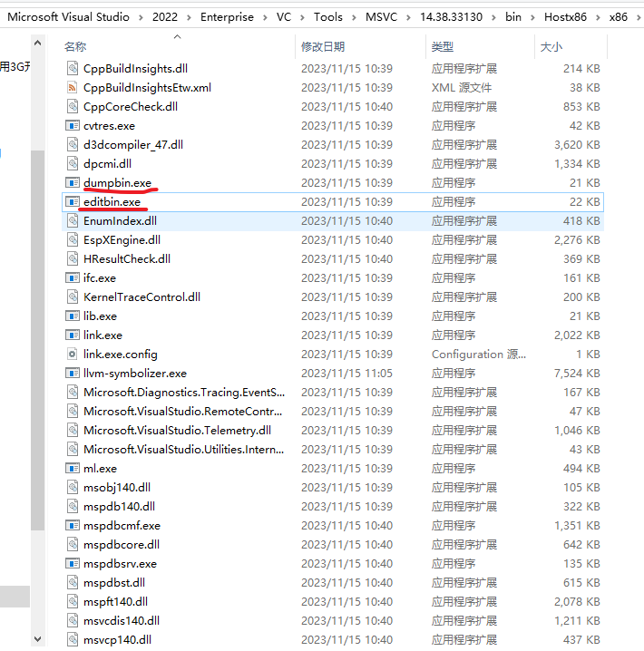The image size is (644, 651).
Task: Navigate to Enterprise breadcrumb folder
Action: (227, 17)
